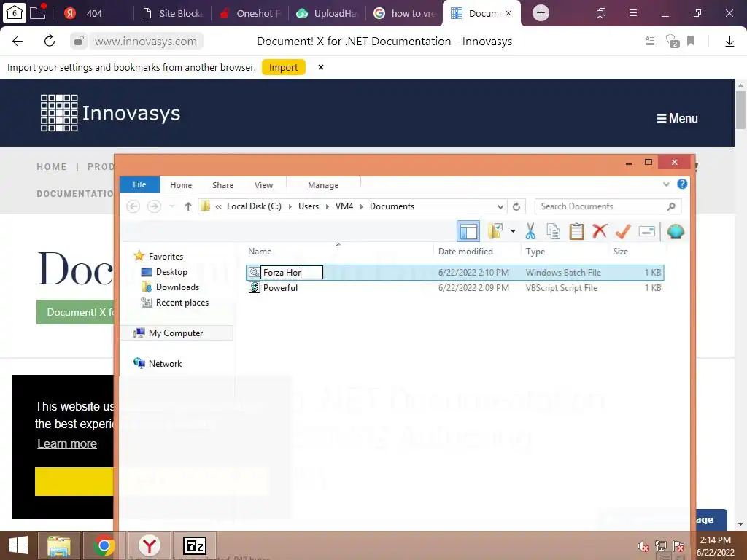Expand the Explorer ribbon chevron
This screenshot has width=747, height=560.
(x=666, y=184)
